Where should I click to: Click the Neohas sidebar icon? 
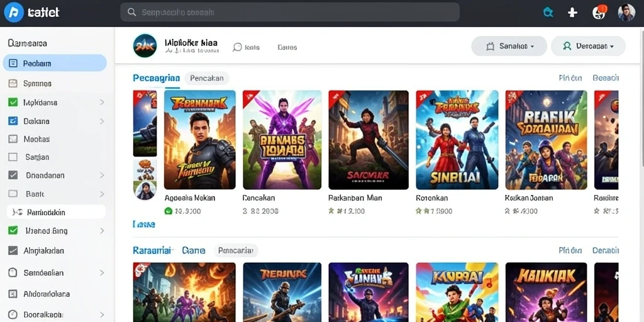(x=13, y=139)
